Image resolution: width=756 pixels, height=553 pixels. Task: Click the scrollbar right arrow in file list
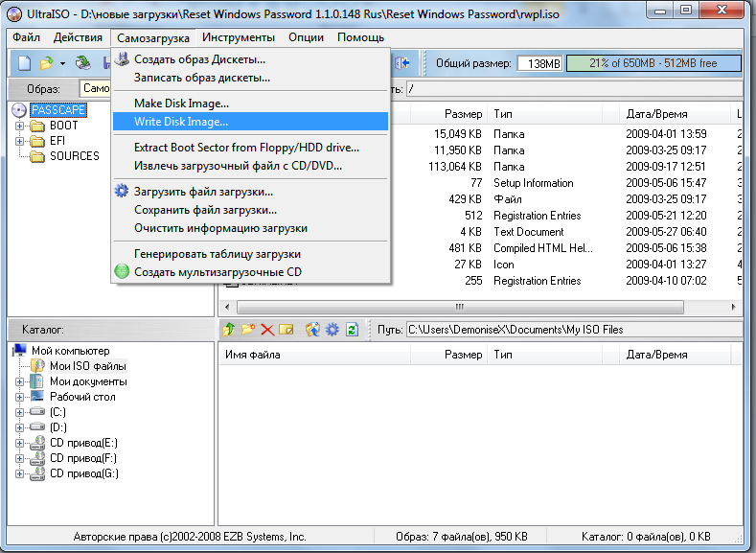(x=734, y=307)
